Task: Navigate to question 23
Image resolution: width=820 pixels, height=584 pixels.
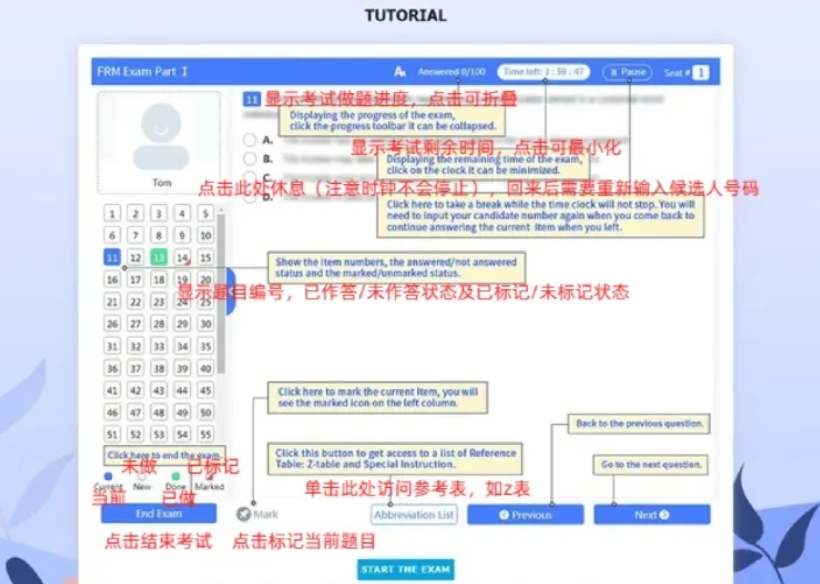Action: coord(158,302)
